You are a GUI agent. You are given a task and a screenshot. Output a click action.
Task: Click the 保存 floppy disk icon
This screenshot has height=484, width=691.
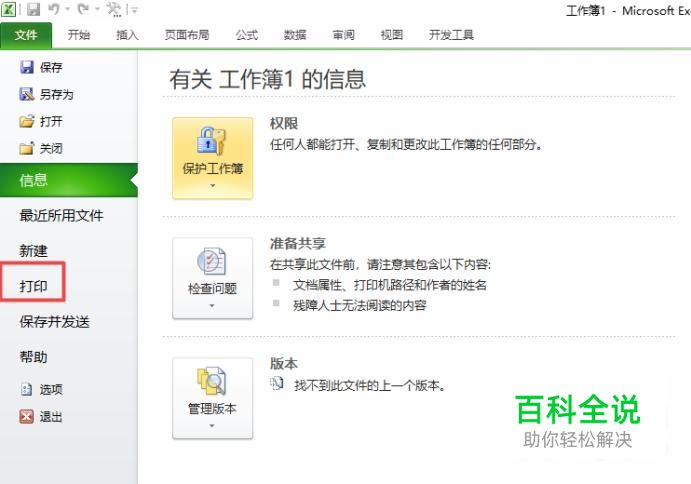pyautogui.click(x=27, y=67)
